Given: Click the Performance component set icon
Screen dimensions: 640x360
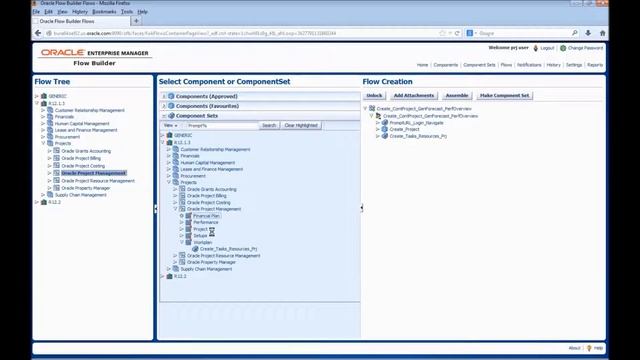Looking at the screenshot, I should (x=189, y=222).
